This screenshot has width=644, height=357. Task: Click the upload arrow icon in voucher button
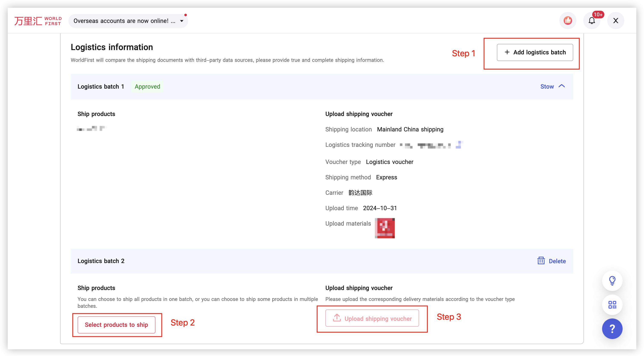[x=337, y=318]
